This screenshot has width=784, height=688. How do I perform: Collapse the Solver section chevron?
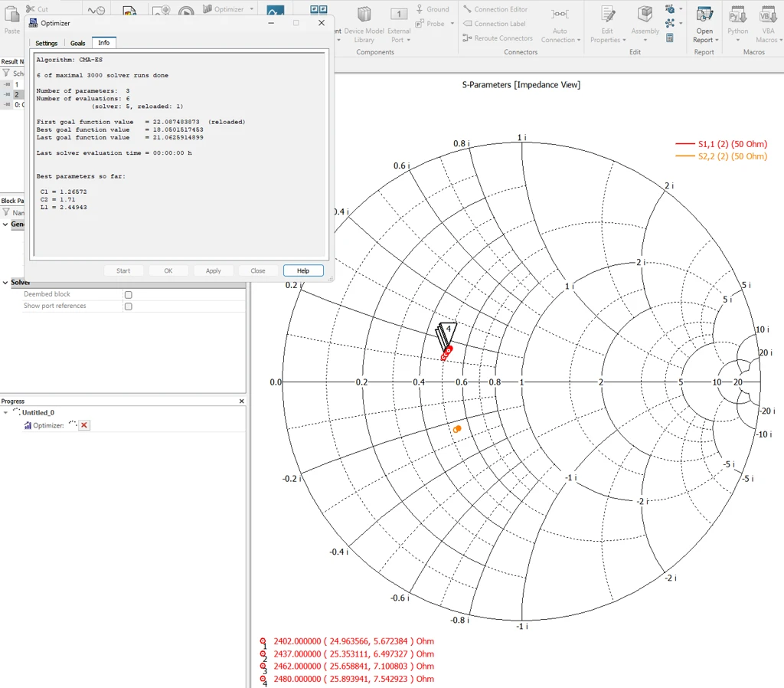tap(5, 282)
